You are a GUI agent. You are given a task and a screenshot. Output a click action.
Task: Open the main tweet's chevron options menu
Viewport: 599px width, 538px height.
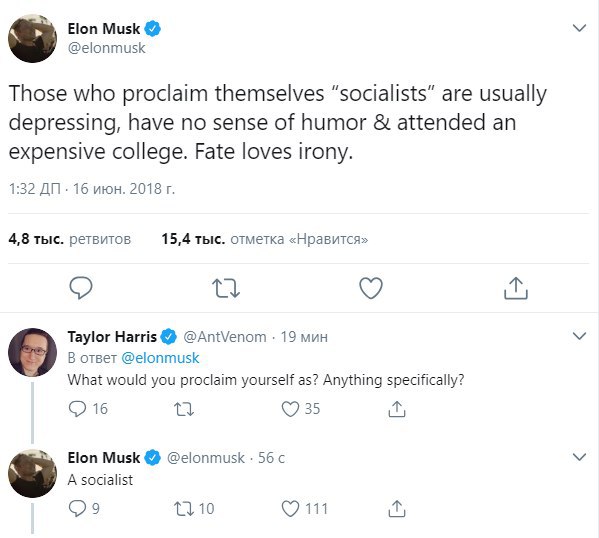[580, 28]
